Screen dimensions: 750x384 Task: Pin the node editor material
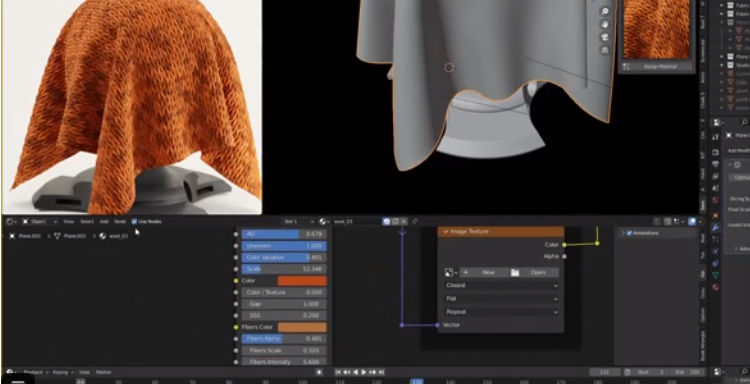(414, 221)
